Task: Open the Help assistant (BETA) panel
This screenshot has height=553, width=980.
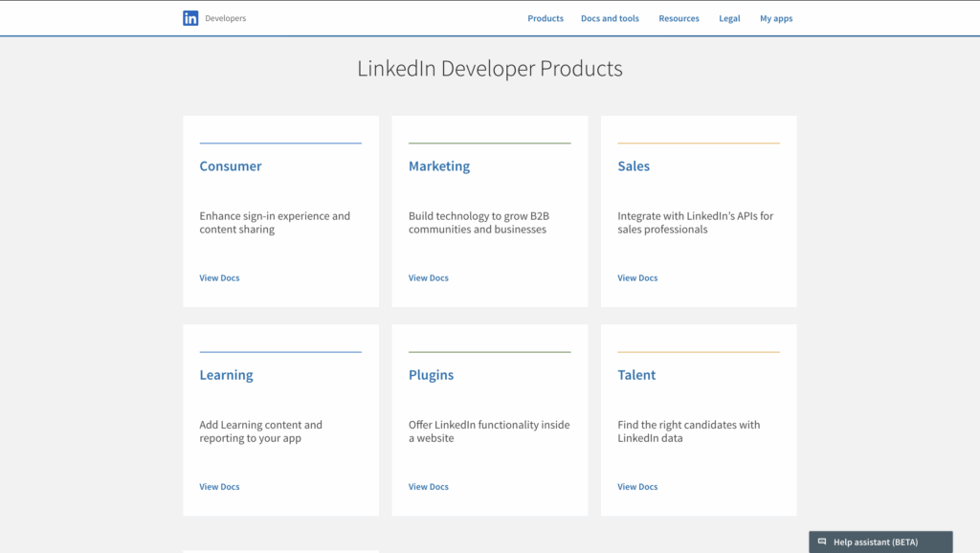Action: 880,542
